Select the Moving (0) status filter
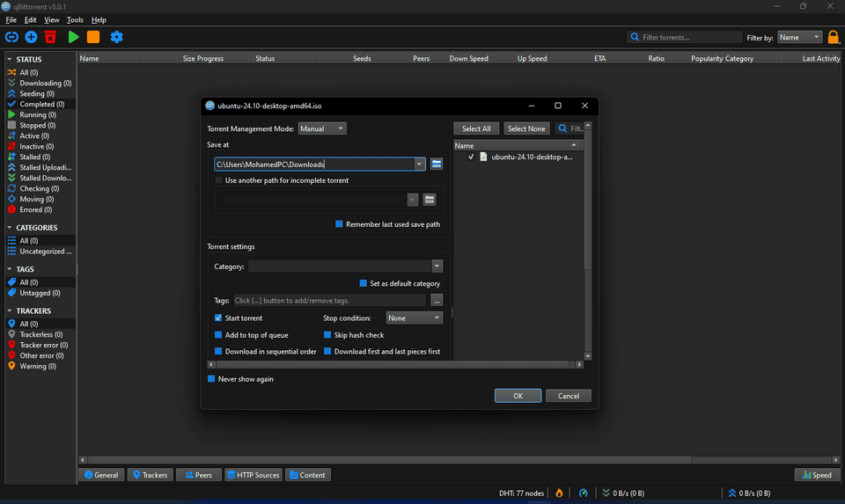845x504 pixels. point(40,200)
